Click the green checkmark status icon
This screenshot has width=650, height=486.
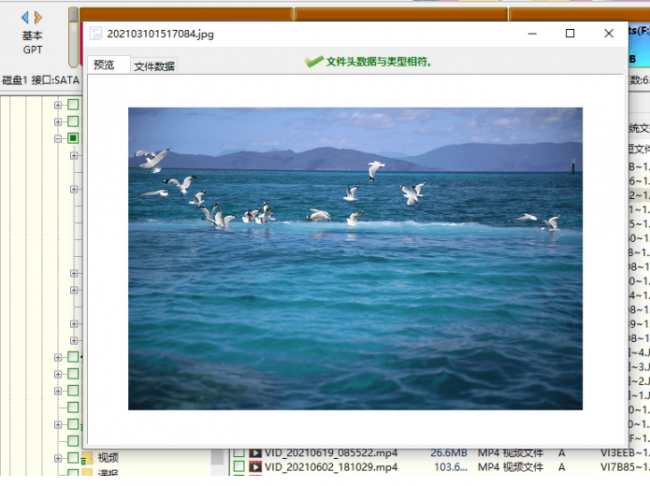[x=314, y=62]
